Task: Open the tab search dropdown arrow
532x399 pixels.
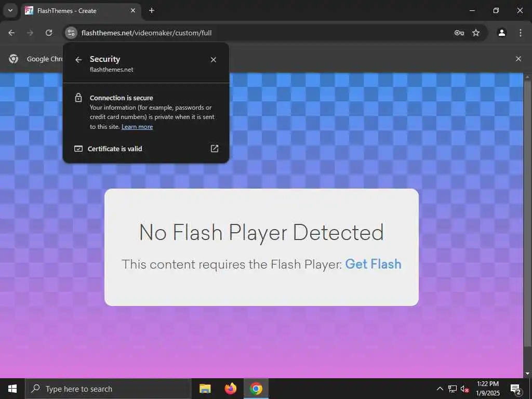Action: coord(10,10)
